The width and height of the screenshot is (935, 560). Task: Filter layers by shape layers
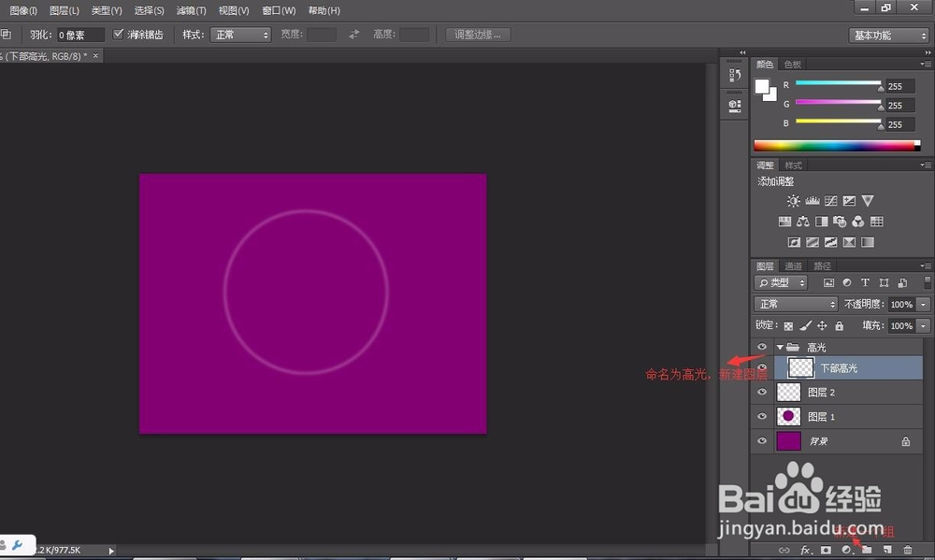pos(884,282)
